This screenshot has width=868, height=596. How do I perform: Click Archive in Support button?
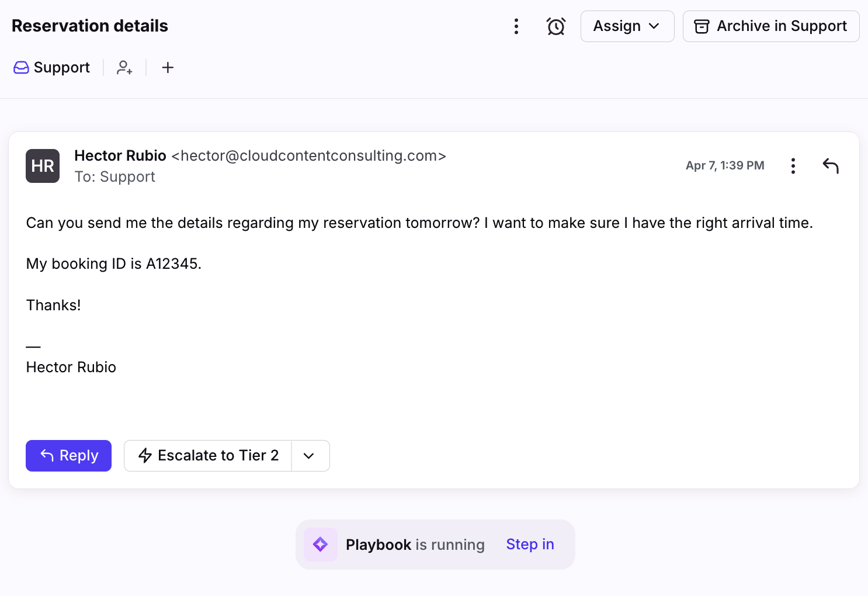[x=770, y=26]
